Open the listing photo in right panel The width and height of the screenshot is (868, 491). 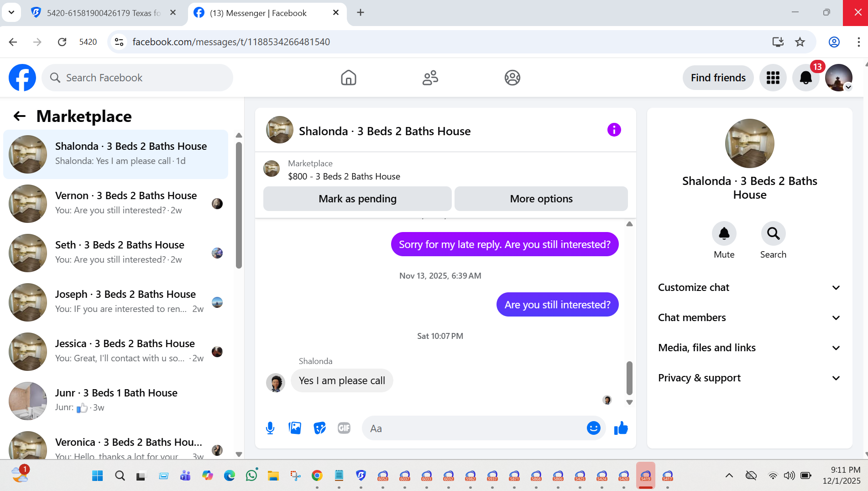[749, 143]
